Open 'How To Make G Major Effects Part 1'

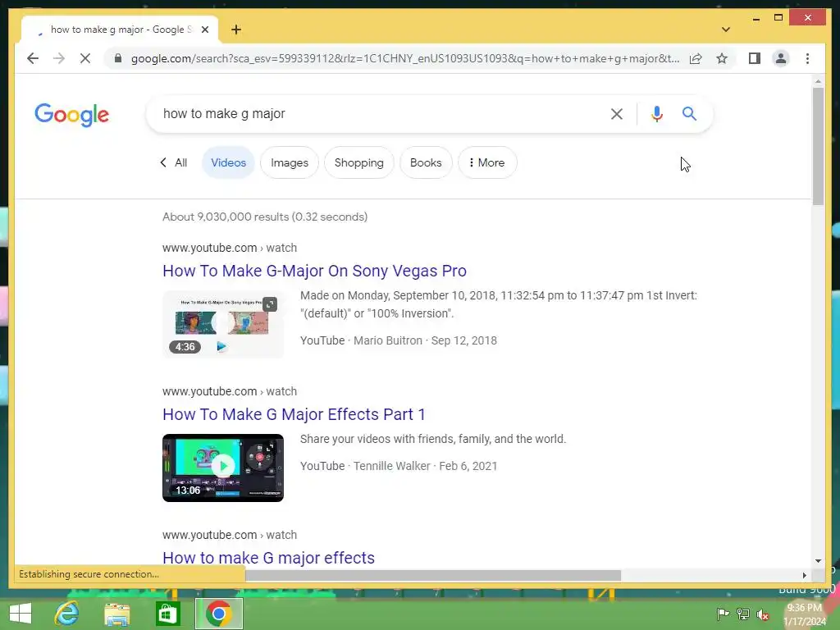[x=294, y=414]
